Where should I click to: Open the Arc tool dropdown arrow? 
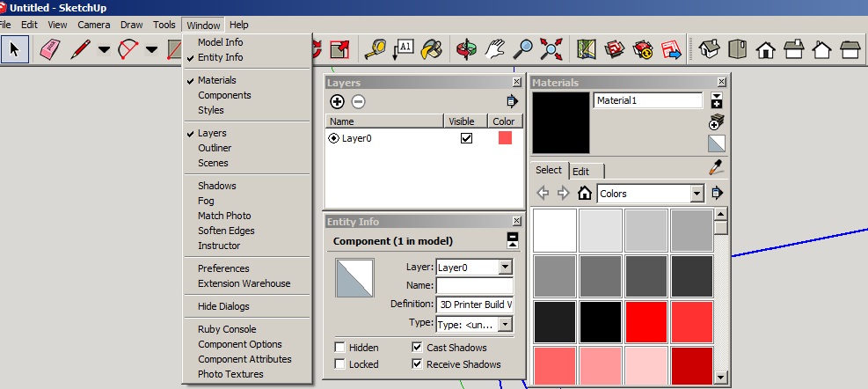pyautogui.click(x=151, y=49)
